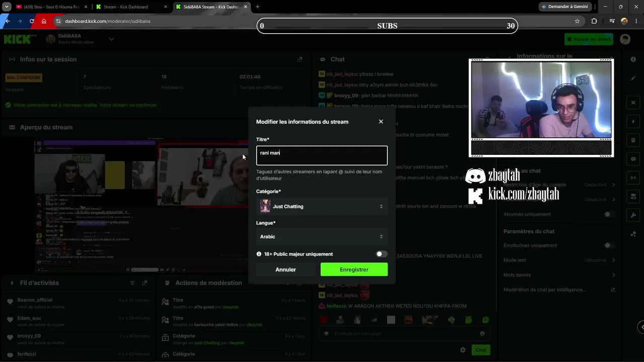Toggle the Émoticônes uniquement switch
This screenshot has height=362, width=644.
point(609,245)
